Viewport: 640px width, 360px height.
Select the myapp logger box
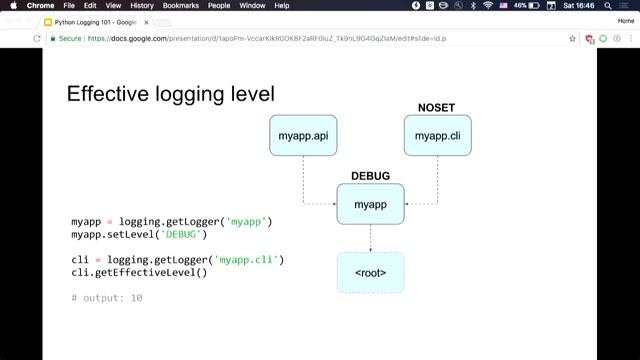370,204
